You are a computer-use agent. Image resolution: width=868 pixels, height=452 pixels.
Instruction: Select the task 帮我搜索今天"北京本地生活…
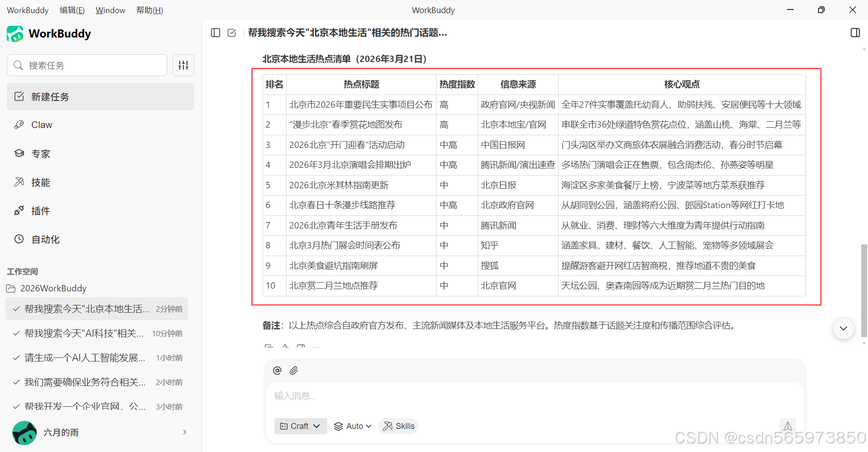[x=97, y=309]
